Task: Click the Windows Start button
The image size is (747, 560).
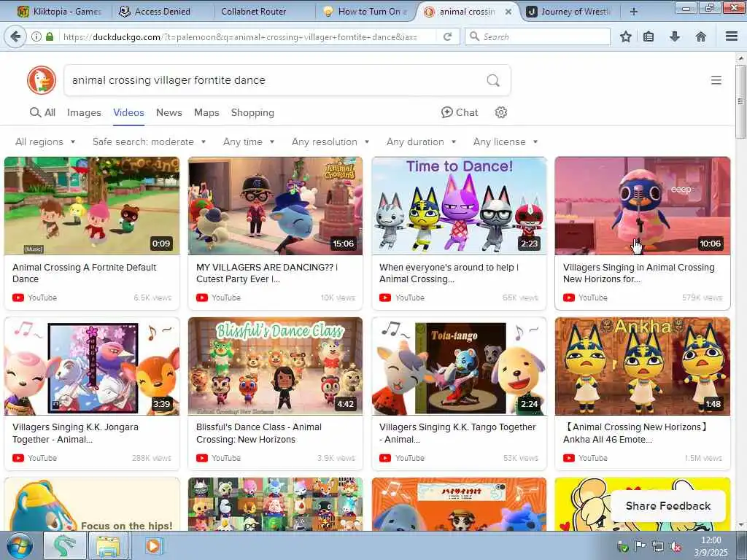Action: pyautogui.click(x=19, y=545)
